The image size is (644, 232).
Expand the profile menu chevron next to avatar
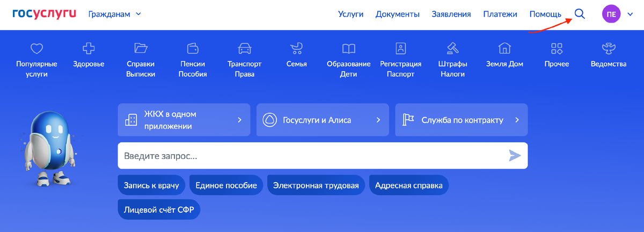click(630, 15)
